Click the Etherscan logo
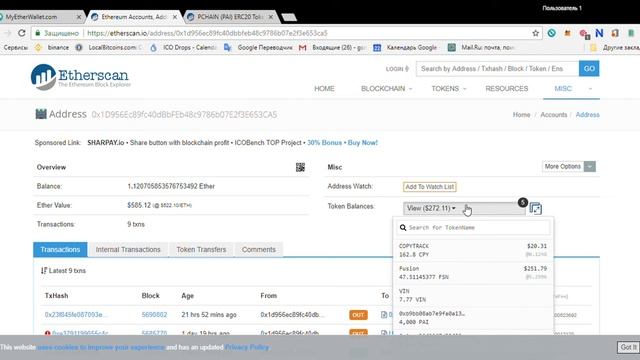The height and width of the screenshot is (360, 640). (x=80, y=77)
